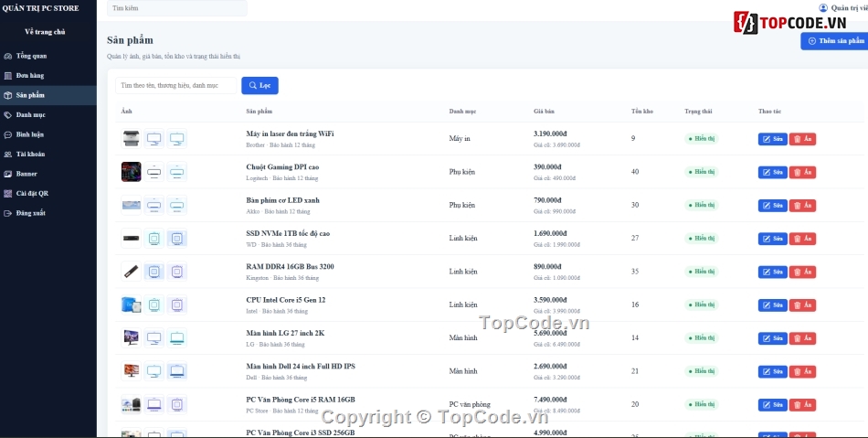Click Sửa for CPU Intel Core i5 Gen 12
The width and height of the screenshot is (868, 438).
(773, 305)
